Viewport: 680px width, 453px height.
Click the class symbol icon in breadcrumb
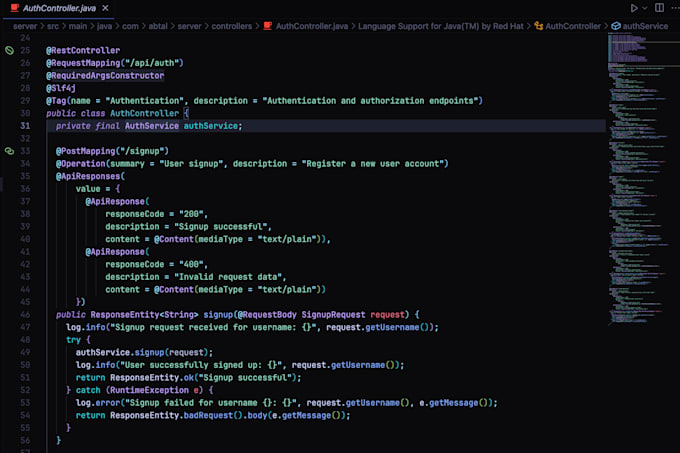tap(539, 26)
